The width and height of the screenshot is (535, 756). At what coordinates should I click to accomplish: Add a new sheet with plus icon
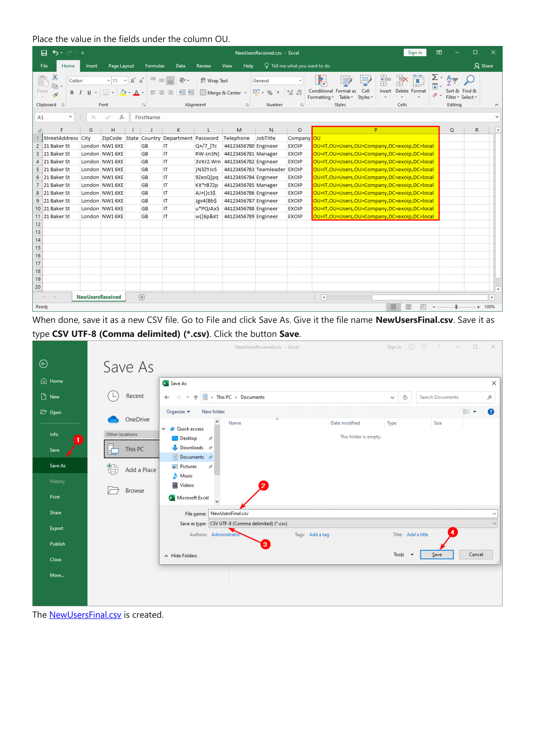click(x=142, y=297)
